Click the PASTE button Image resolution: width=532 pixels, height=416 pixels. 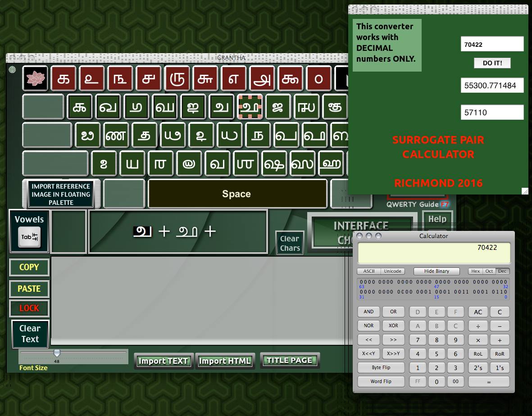[29, 289]
